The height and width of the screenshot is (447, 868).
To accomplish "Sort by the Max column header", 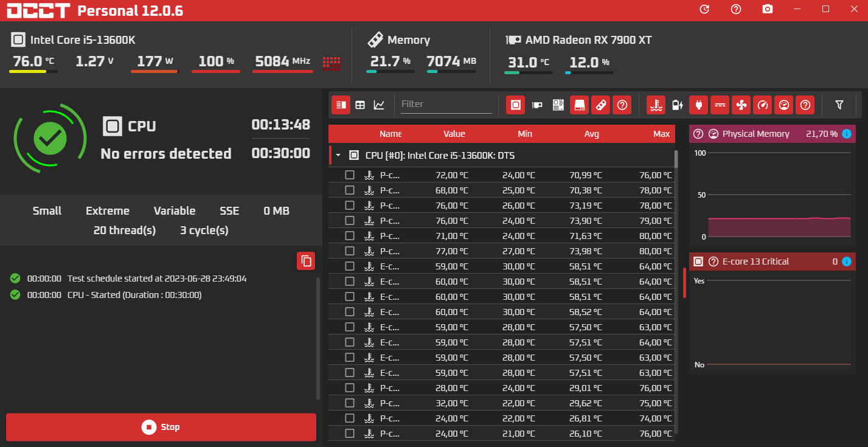I will [662, 134].
